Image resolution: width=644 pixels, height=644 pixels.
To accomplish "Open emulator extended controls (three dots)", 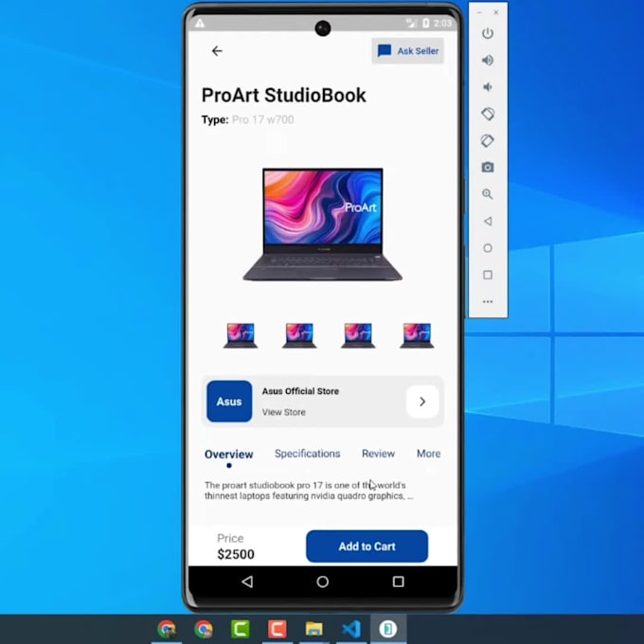I will (x=488, y=302).
